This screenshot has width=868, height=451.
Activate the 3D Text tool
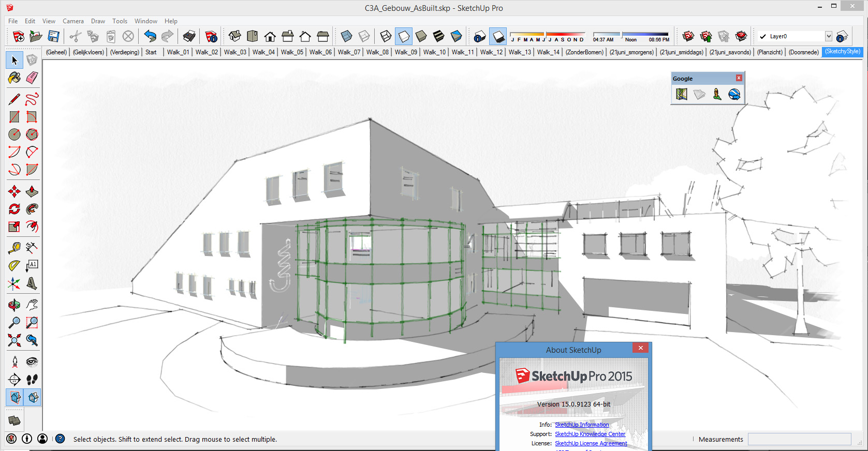pos(32,283)
